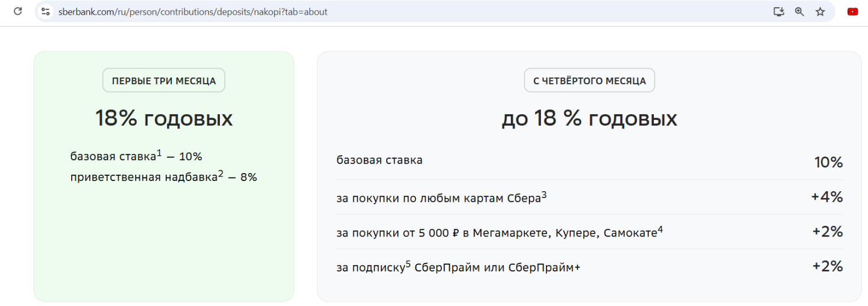Click the +2% value for СберПрайм subscription
Image resolution: width=868 pixels, height=306 pixels.
coord(827,266)
